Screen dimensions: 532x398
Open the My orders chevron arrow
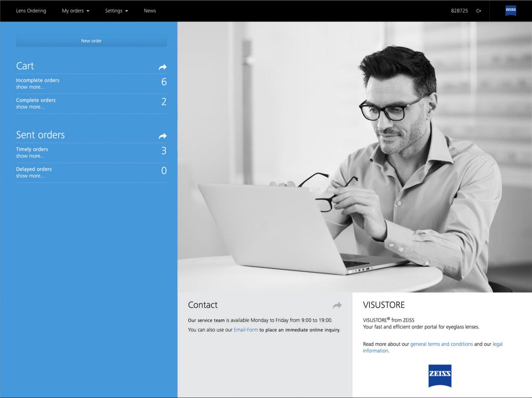pyautogui.click(x=88, y=11)
